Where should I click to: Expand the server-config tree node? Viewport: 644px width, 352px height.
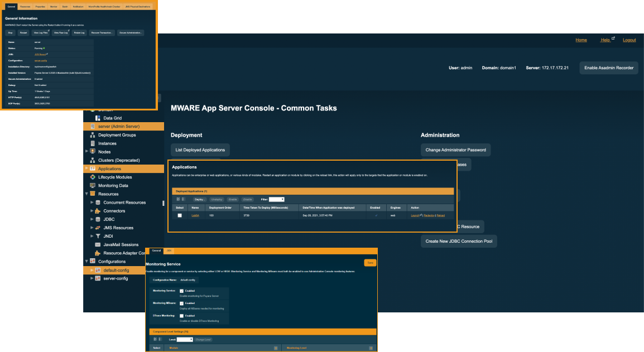92,278
